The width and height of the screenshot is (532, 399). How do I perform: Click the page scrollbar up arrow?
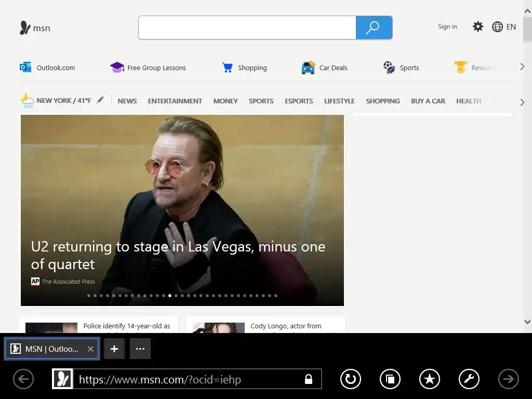click(527, 11)
